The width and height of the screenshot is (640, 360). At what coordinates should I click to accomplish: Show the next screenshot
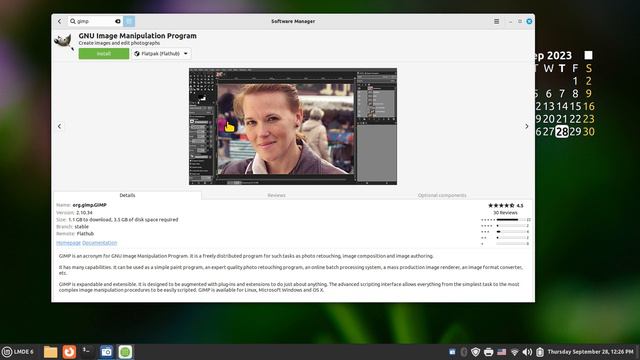[x=527, y=127]
